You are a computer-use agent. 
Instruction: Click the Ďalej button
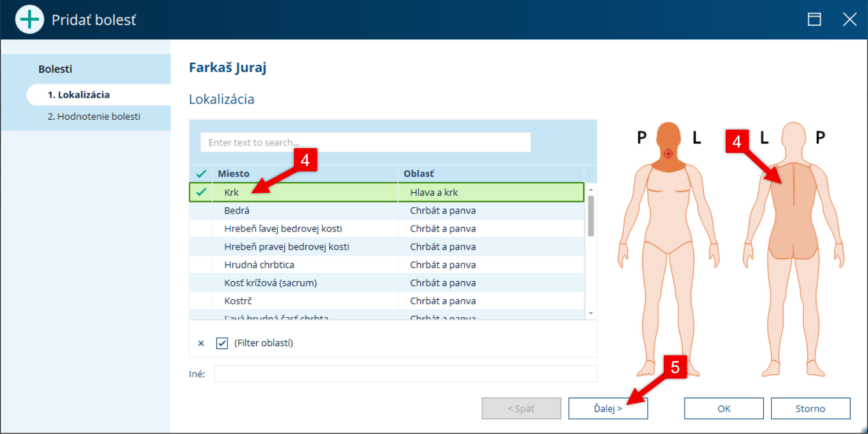pos(608,409)
